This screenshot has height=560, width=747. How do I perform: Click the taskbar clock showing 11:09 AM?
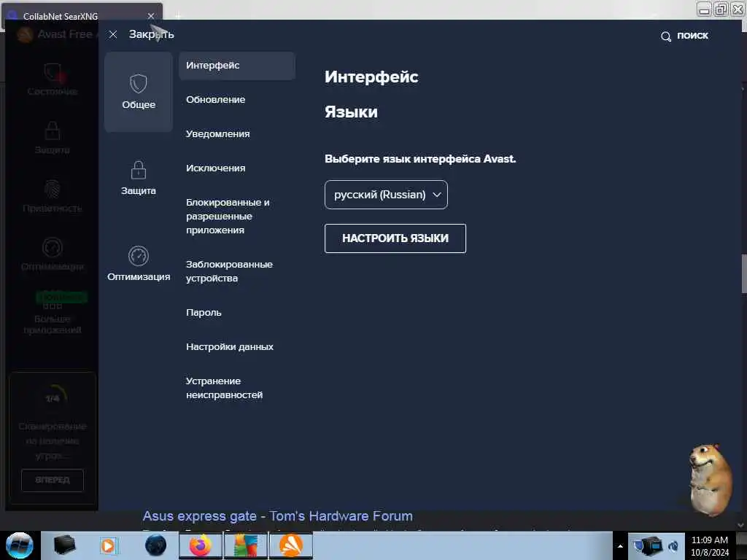[710, 545]
